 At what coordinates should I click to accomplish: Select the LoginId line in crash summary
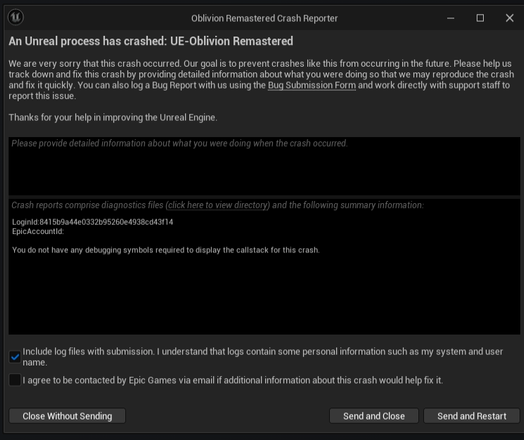(x=93, y=222)
